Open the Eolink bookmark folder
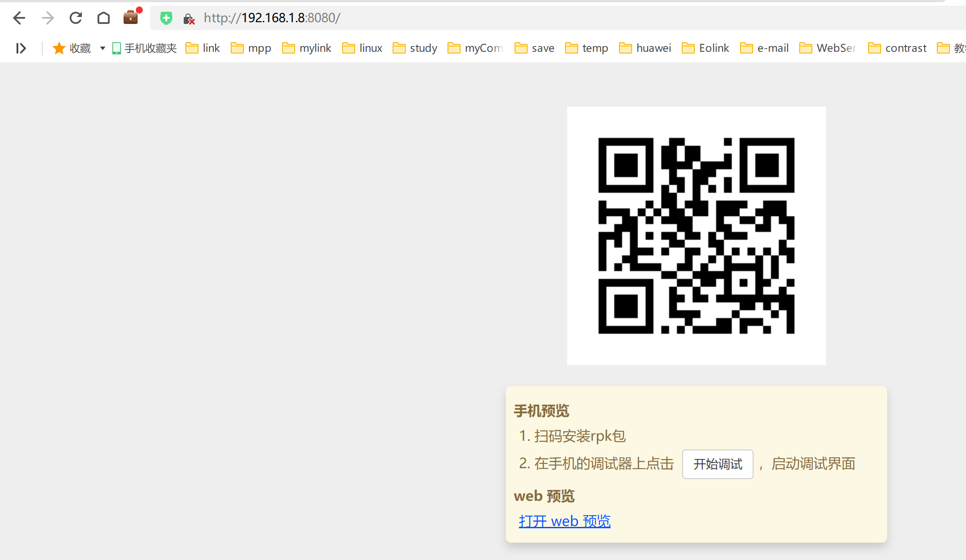Viewport: 966px width, 560px height. pyautogui.click(x=706, y=48)
